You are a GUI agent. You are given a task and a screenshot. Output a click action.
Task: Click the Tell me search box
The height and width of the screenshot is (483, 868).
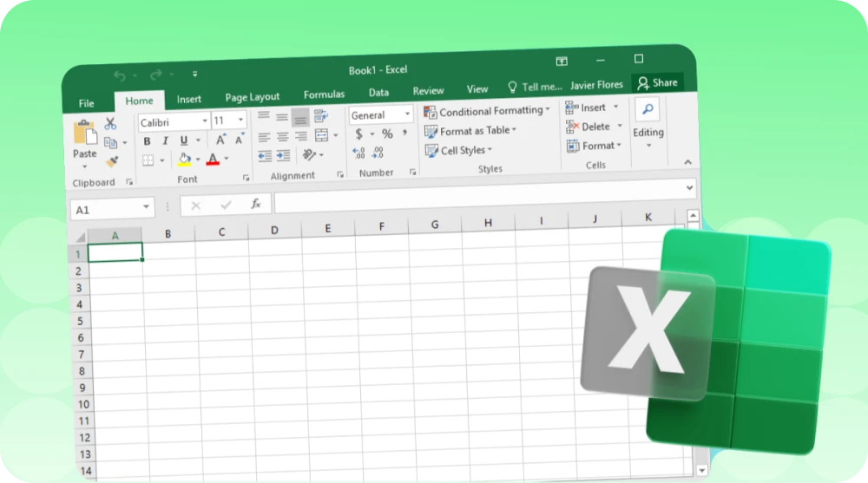tap(535, 87)
